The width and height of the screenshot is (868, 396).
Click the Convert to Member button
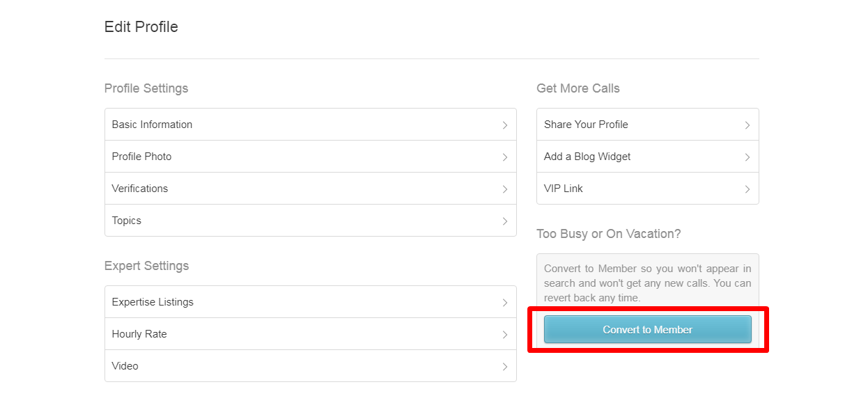(648, 330)
